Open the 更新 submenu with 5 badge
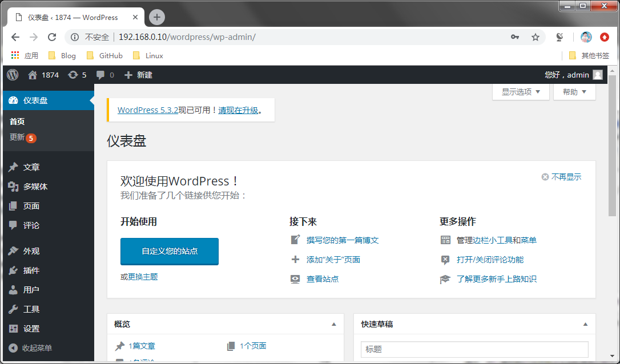 coord(23,137)
